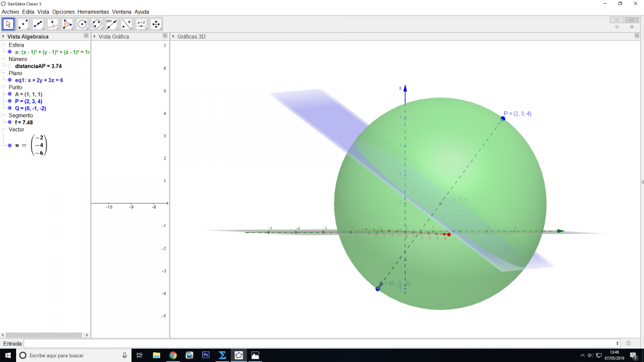Click the Entrada input field

tap(321, 343)
